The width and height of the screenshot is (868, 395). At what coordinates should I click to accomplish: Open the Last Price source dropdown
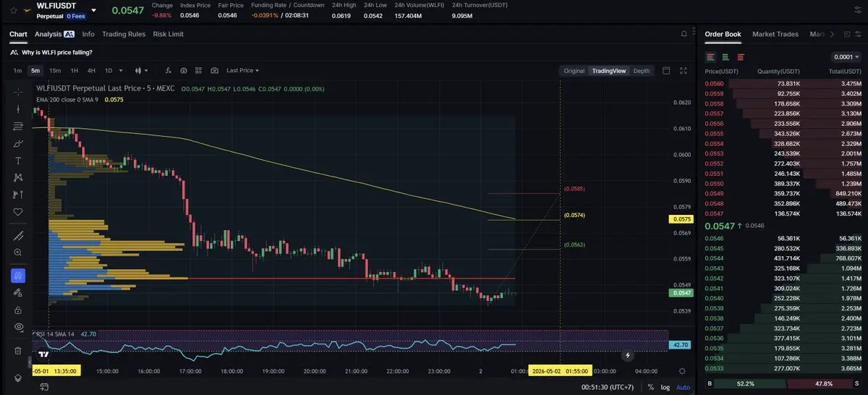(x=242, y=70)
